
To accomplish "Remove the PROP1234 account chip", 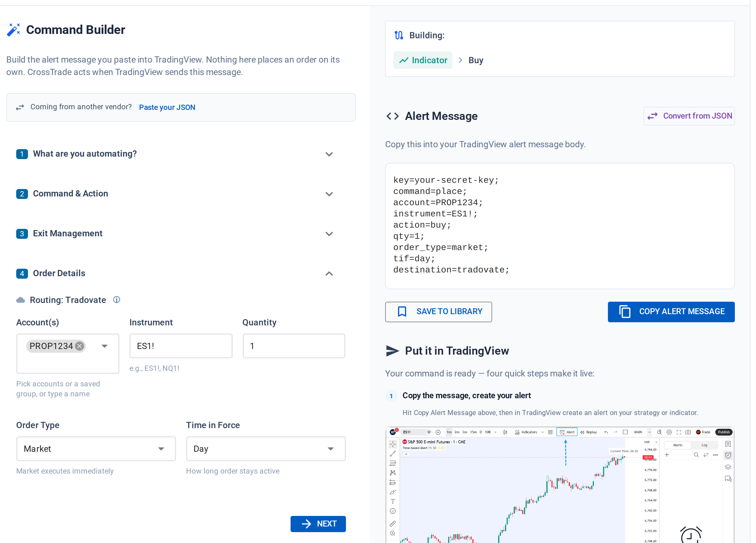I will 79,346.
